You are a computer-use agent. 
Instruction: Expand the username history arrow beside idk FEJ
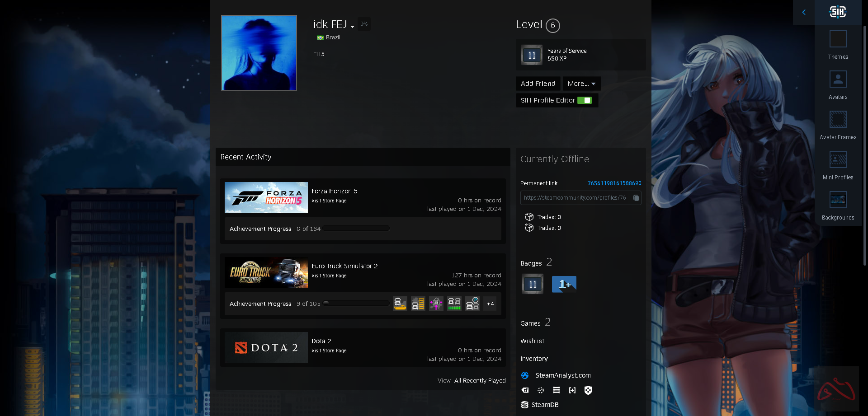pos(352,27)
